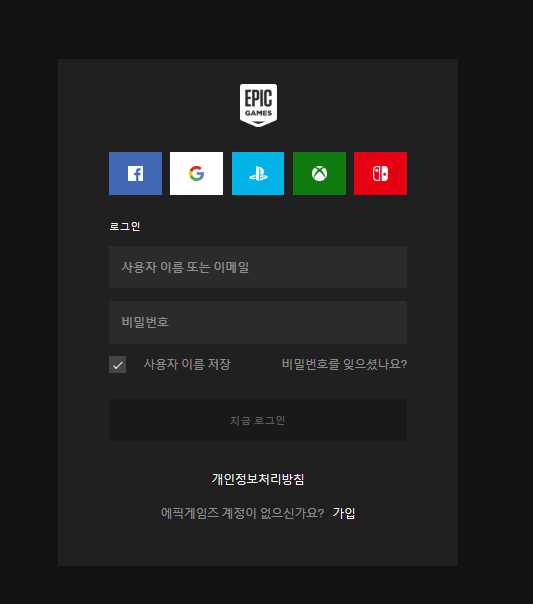Sign in with the Facebook icon
Viewport: 533px width, 604px height.
pos(135,173)
